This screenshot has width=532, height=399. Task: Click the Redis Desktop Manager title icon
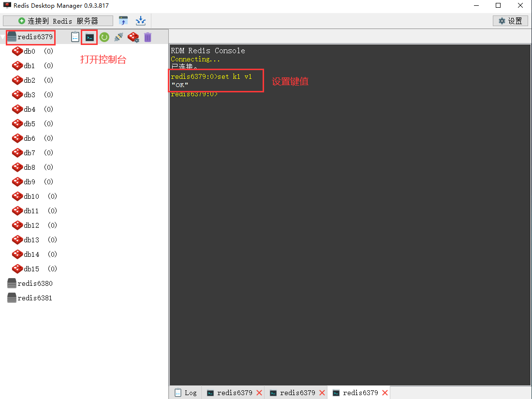tap(7, 5)
